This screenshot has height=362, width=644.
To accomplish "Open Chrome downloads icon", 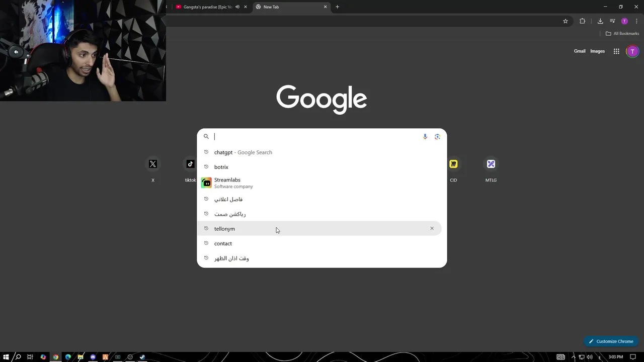I will (x=600, y=21).
